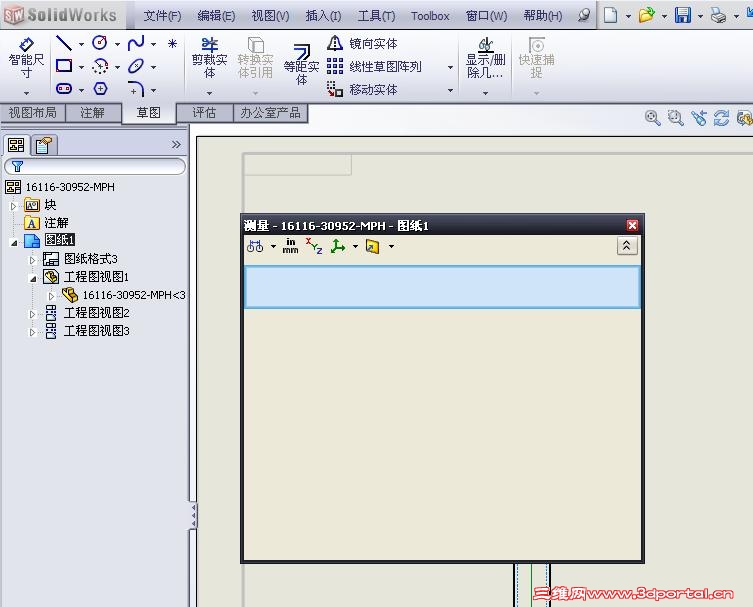Select the Rectangle sketch tool
This screenshot has width=753, height=607.
tap(64, 66)
